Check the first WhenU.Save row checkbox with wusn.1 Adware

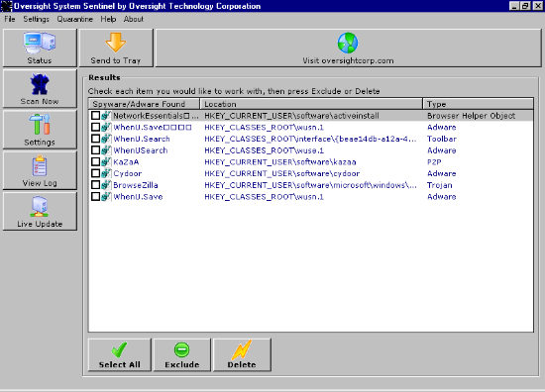tap(95, 127)
